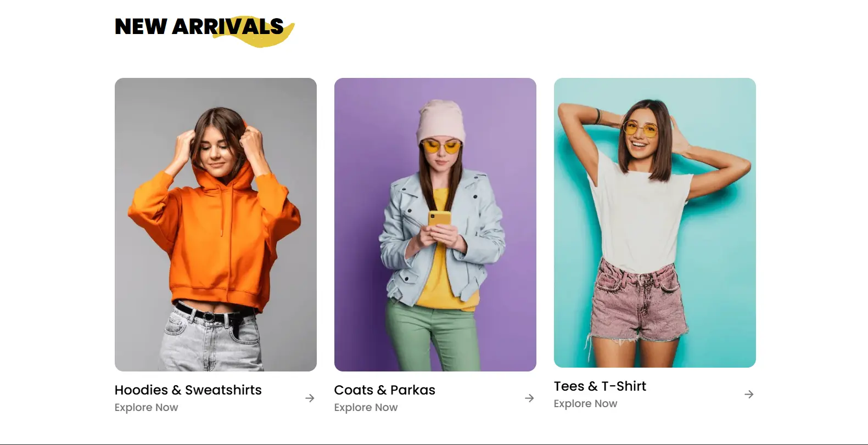This screenshot has width=868, height=445.
Task: Click the arrow icon beside Coats & Parkas
Action: tap(529, 398)
